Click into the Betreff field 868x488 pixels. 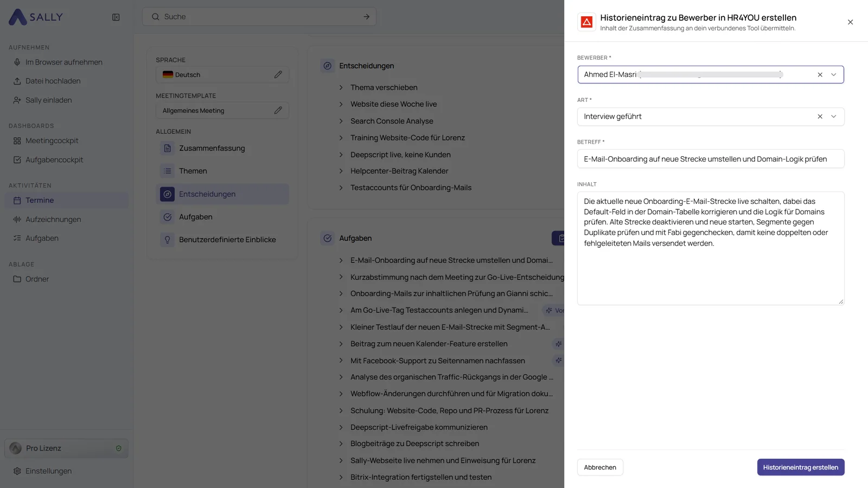[711, 159]
